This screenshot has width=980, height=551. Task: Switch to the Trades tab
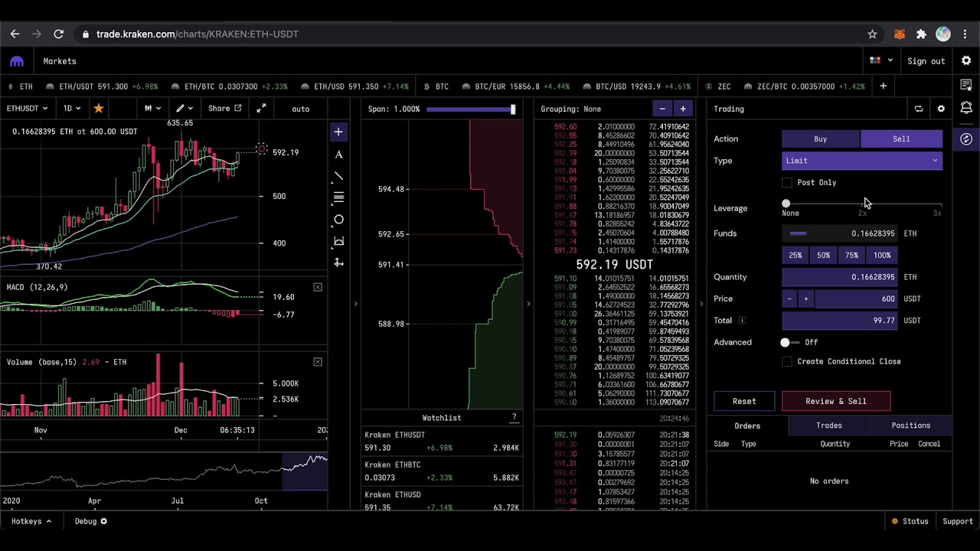click(829, 425)
